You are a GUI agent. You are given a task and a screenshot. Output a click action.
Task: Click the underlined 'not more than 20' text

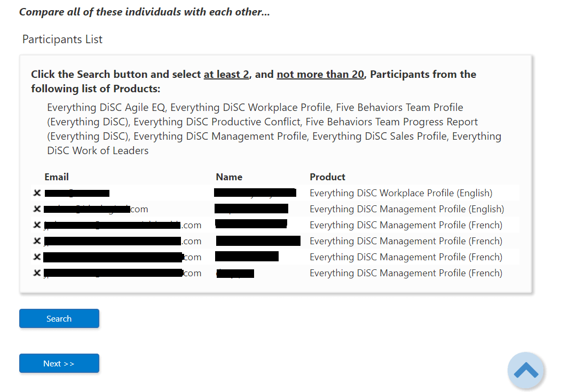[320, 74]
